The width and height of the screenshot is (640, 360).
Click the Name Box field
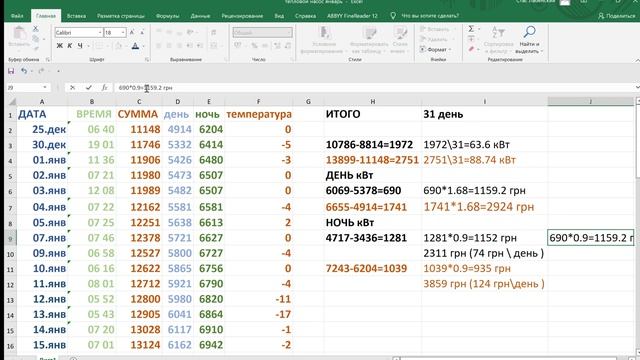click(x=24, y=87)
